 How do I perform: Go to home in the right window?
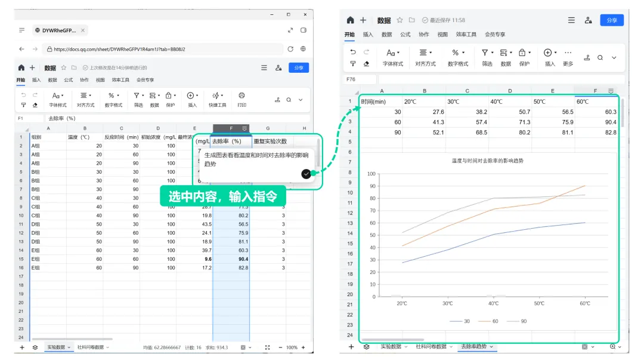[x=350, y=20]
